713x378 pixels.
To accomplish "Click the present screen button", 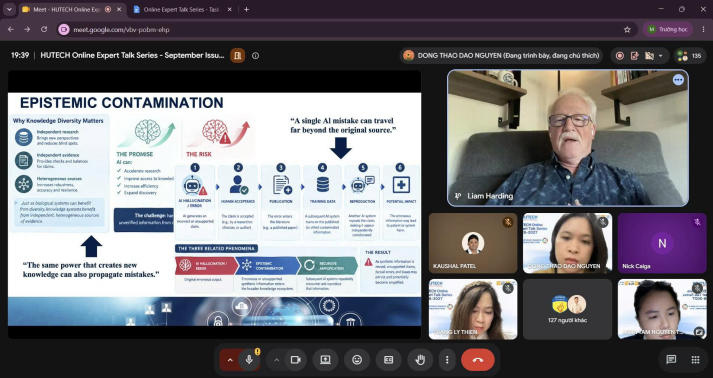I will (x=326, y=360).
